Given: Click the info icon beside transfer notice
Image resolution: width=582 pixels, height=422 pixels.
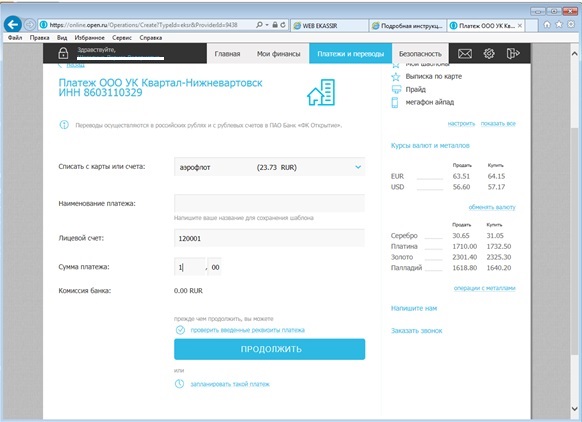Looking at the screenshot, I should 64,125.
